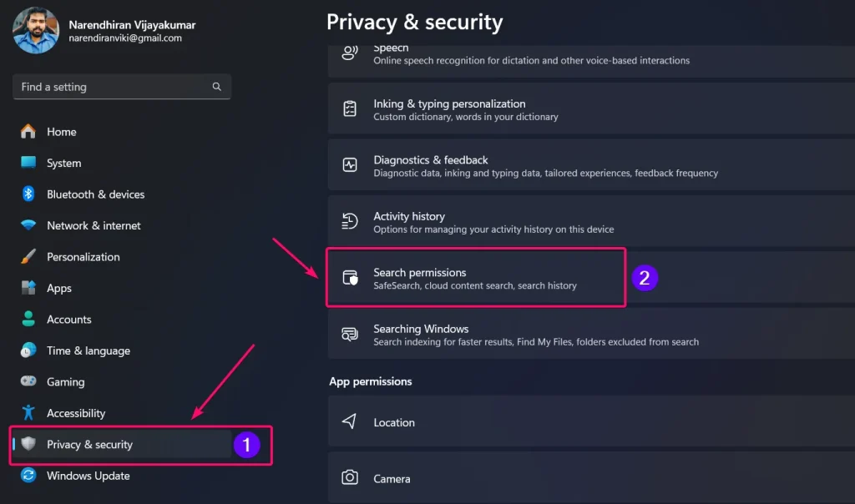
Task: Click the Speech recognition icon
Action: click(x=350, y=53)
